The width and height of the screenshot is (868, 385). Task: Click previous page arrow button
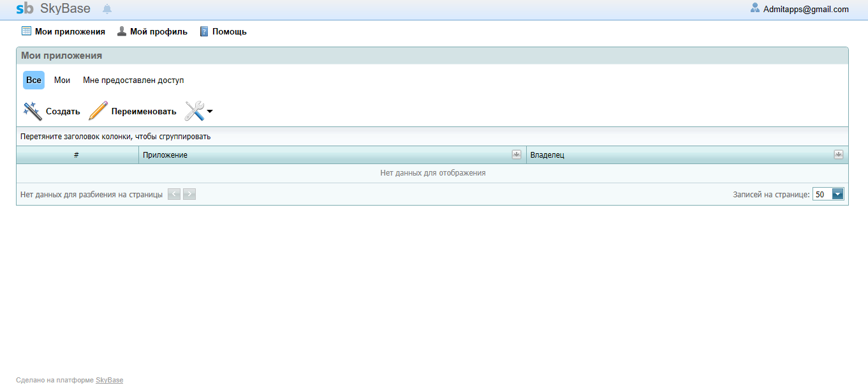[x=174, y=194]
